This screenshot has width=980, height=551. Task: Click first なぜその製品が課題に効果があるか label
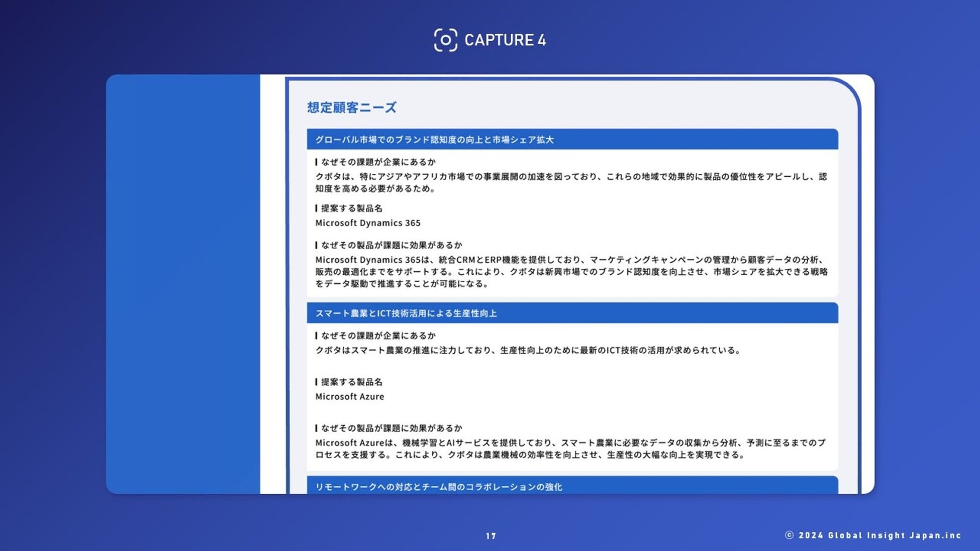[391, 245]
